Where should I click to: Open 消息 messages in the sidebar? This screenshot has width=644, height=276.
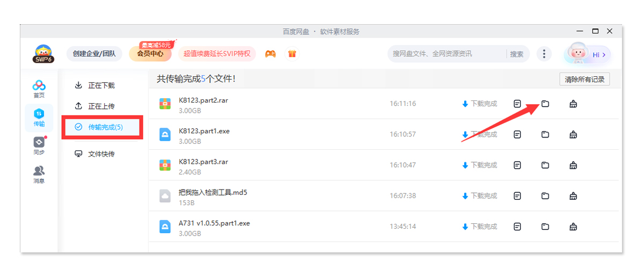click(x=39, y=174)
